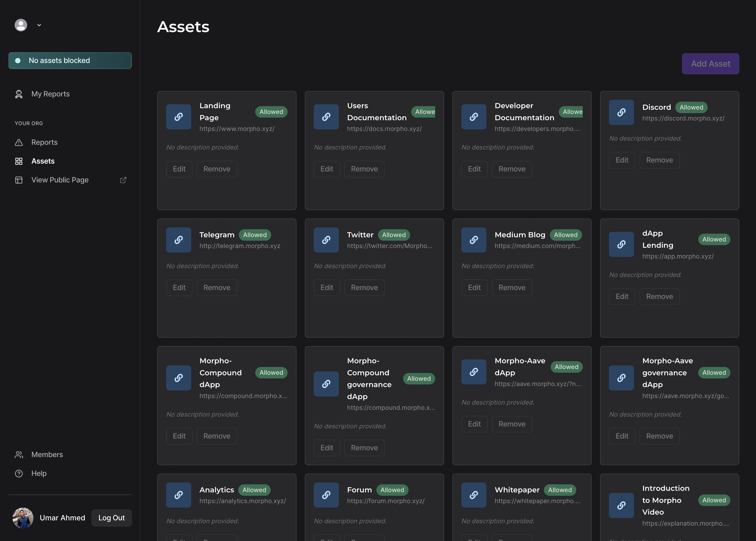Open the View Public Page sidebar item
Viewport: 756px width, 541px height.
point(60,180)
